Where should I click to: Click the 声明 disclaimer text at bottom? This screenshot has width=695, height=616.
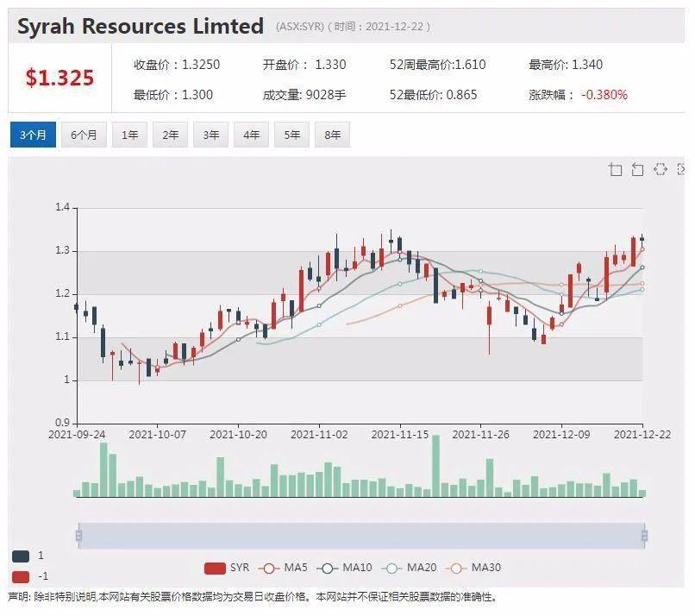[x=253, y=597]
